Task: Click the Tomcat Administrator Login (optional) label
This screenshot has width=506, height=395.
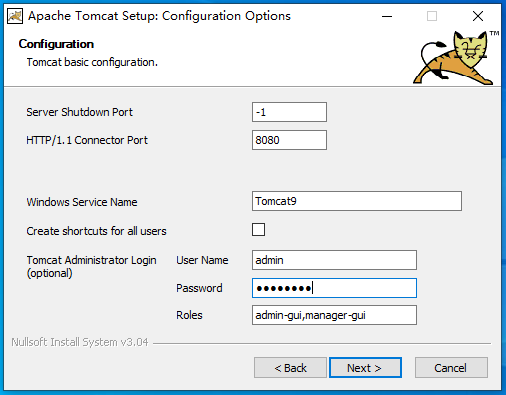Action: 91,266
